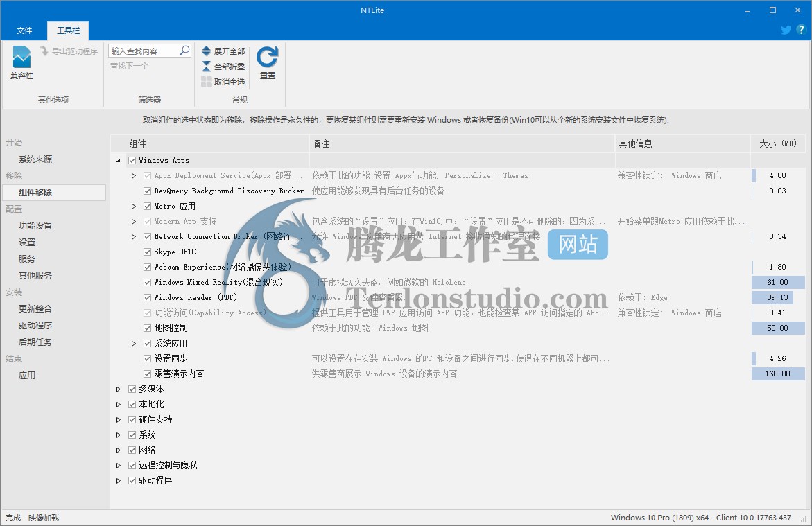This screenshot has width=812, height=526.
Task: Toggle the 多媒体 category checkbox
Action: 132,389
